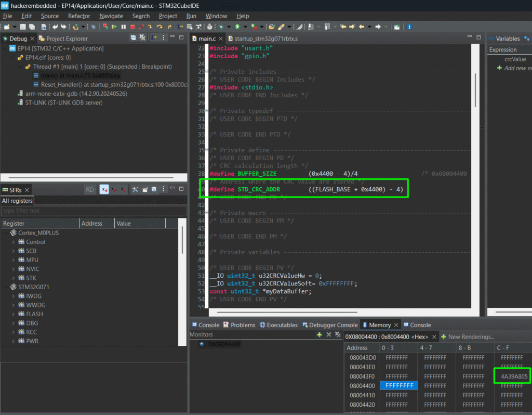Click the Resume debug toolbar icon
This screenshot has width=532, height=415.
point(114,27)
